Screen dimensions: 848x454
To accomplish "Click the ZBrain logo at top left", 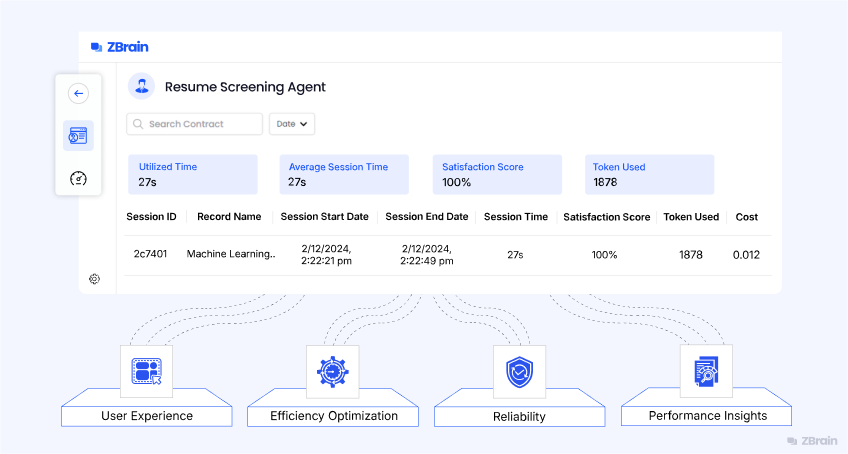I will [119, 47].
